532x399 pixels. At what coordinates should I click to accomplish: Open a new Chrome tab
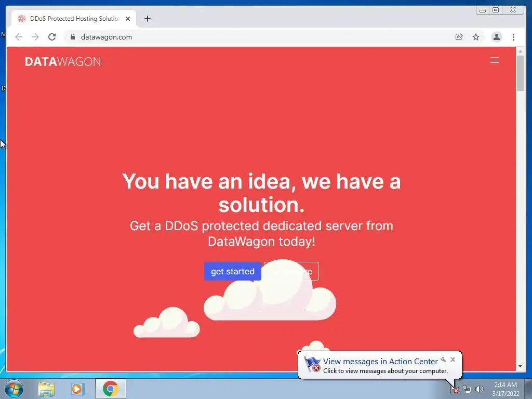pyautogui.click(x=147, y=19)
